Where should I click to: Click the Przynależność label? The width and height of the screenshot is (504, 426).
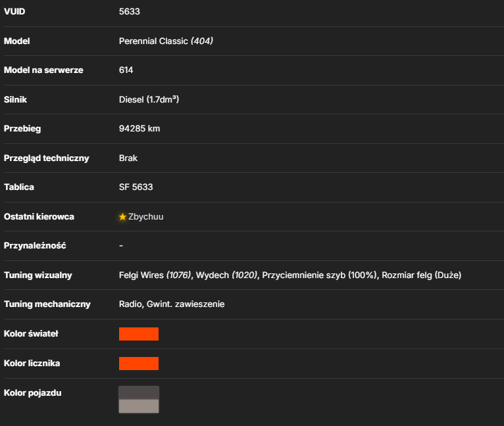[x=35, y=246]
